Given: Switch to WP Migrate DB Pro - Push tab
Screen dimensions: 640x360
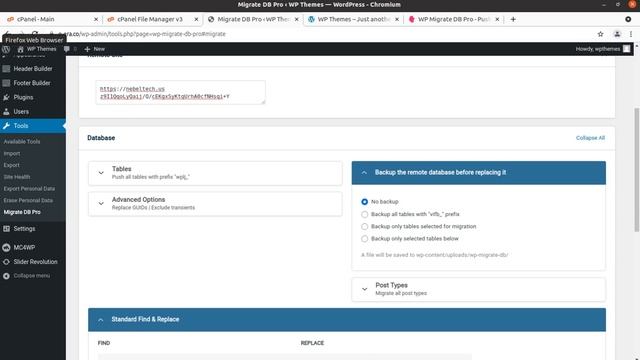Looking at the screenshot, I should [x=453, y=19].
